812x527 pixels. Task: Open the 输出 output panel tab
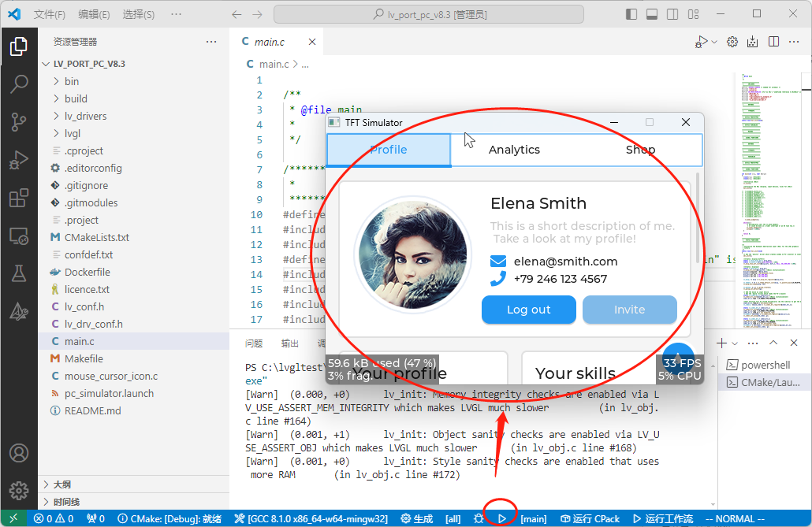(x=289, y=343)
